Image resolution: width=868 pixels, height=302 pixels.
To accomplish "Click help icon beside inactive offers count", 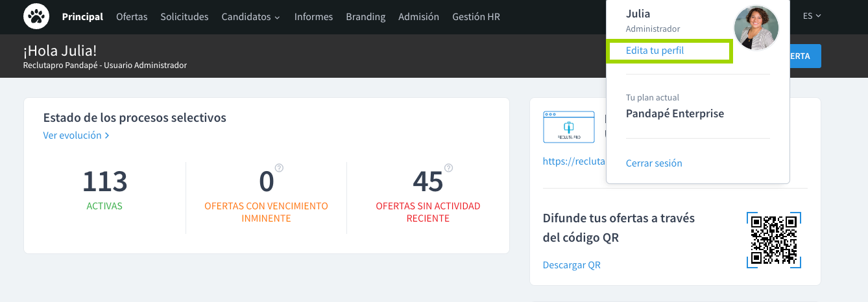I will click(448, 168).
